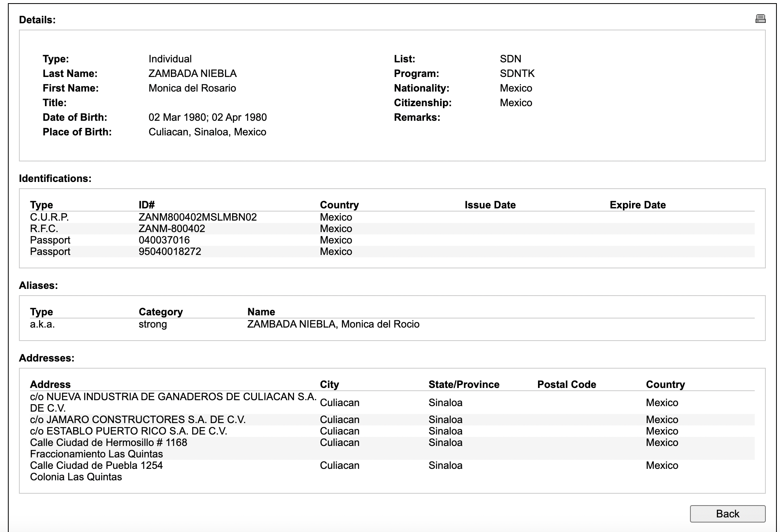This screenshot has width=780, height=532.
Task: Click the last name ZAMBADA NIEBLA value
Action: click(x=192, y=73)
